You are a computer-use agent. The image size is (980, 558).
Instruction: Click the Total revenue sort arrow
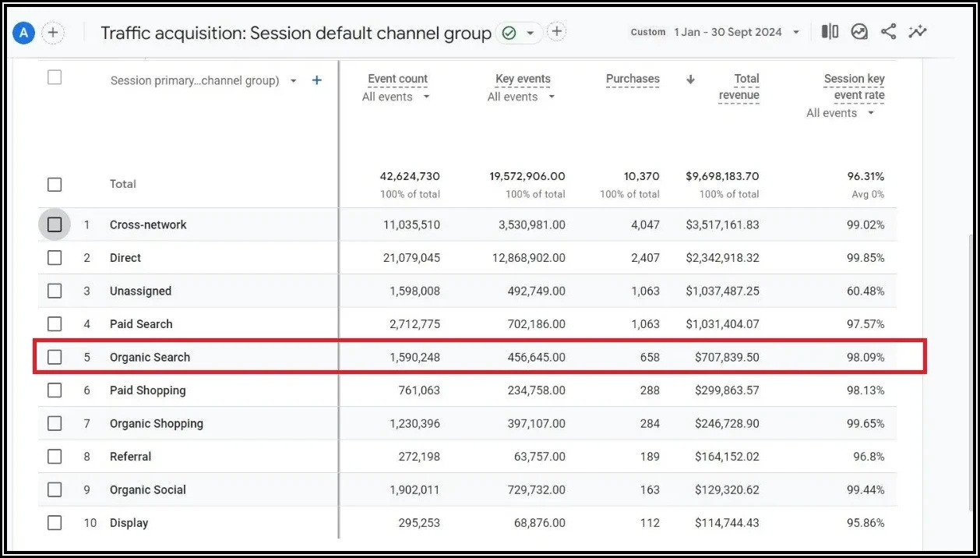690,79
